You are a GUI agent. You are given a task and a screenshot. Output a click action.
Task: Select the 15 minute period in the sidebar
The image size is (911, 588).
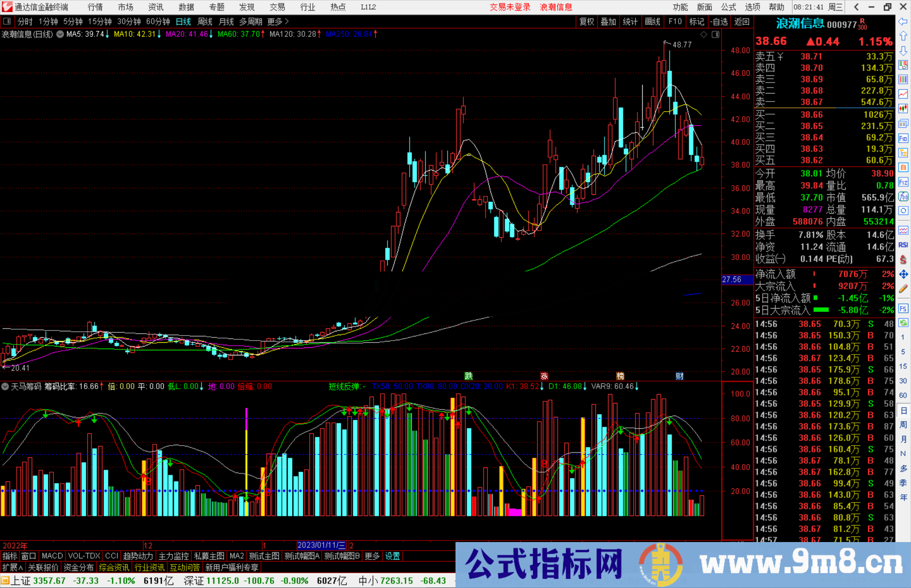click(x=903, y=366)
